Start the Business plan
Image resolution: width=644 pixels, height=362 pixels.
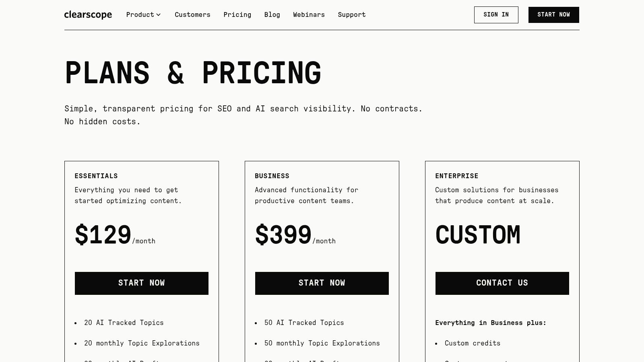[x=322, y=283]
